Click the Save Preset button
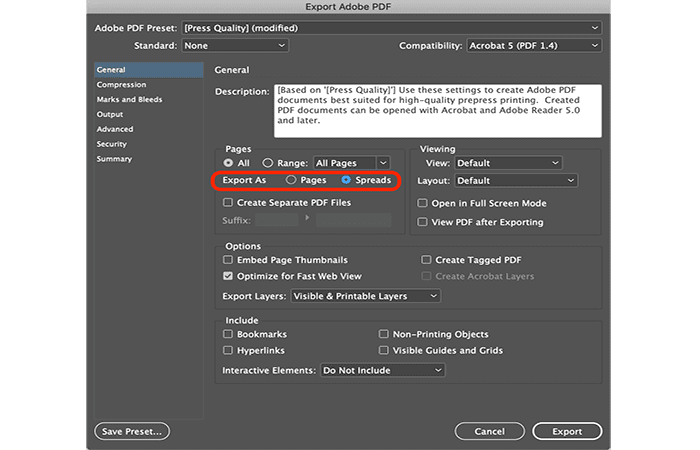 pos(132,431)
